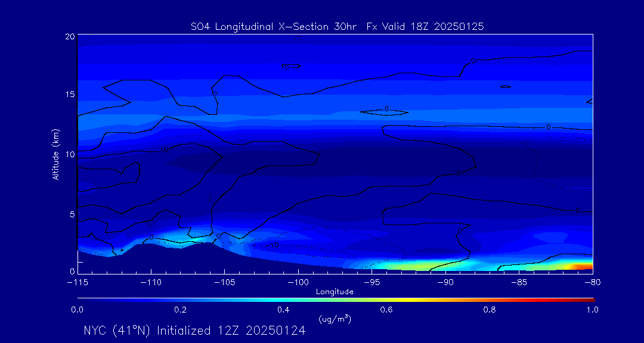Image resolution: width=644 pixels, height=343 pixels.
Task: Click longitude tick label -85
Action: 519,283
